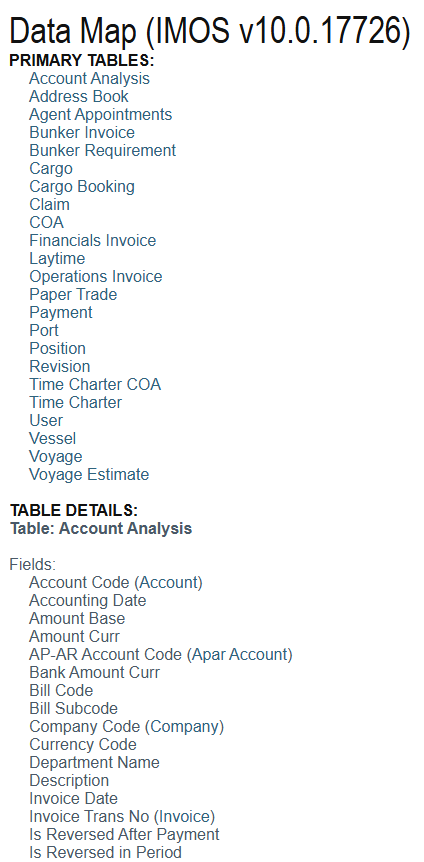Screen dimensions: 424x862
Task: Click the Company Code (Company) field
Action: pos(126,727)
